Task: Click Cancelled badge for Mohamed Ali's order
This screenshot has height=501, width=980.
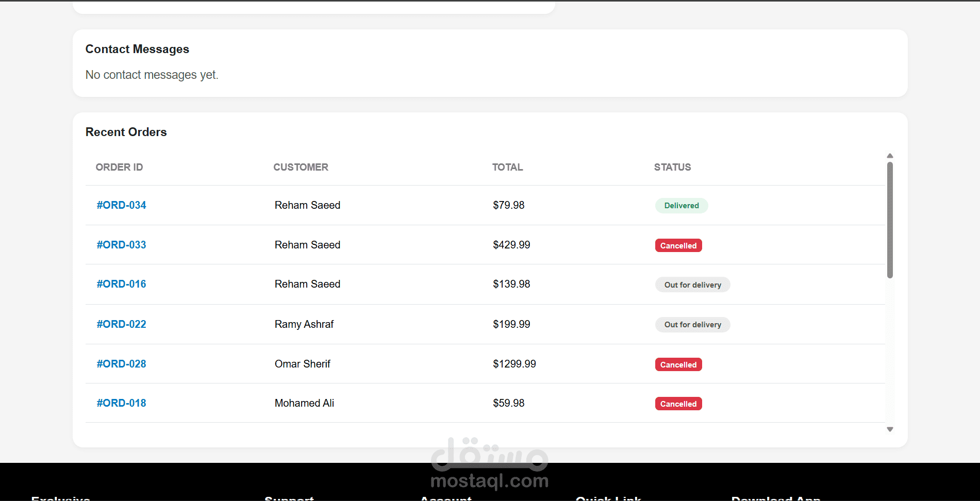Action: 678,404
